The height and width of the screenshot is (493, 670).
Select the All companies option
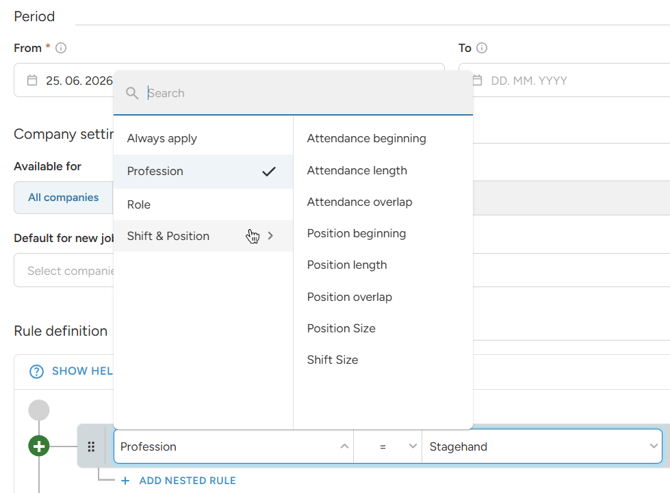pos(63,197)
